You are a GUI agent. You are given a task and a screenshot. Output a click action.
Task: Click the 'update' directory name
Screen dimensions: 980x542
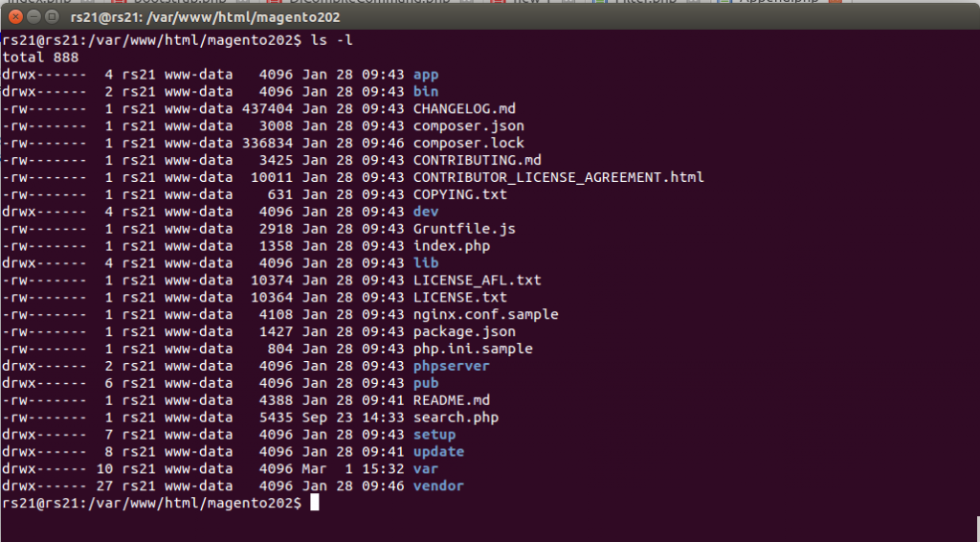click(438, 451)
